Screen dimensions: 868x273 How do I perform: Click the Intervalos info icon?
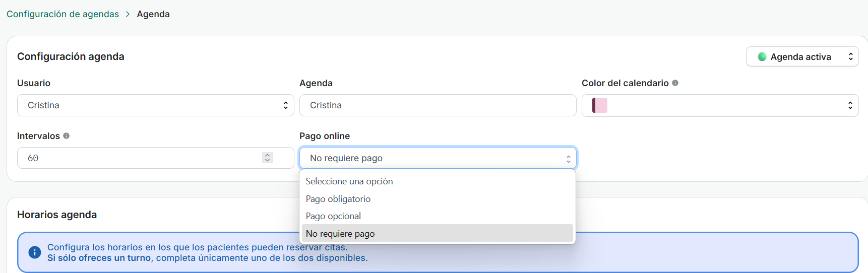coord(66,136)
